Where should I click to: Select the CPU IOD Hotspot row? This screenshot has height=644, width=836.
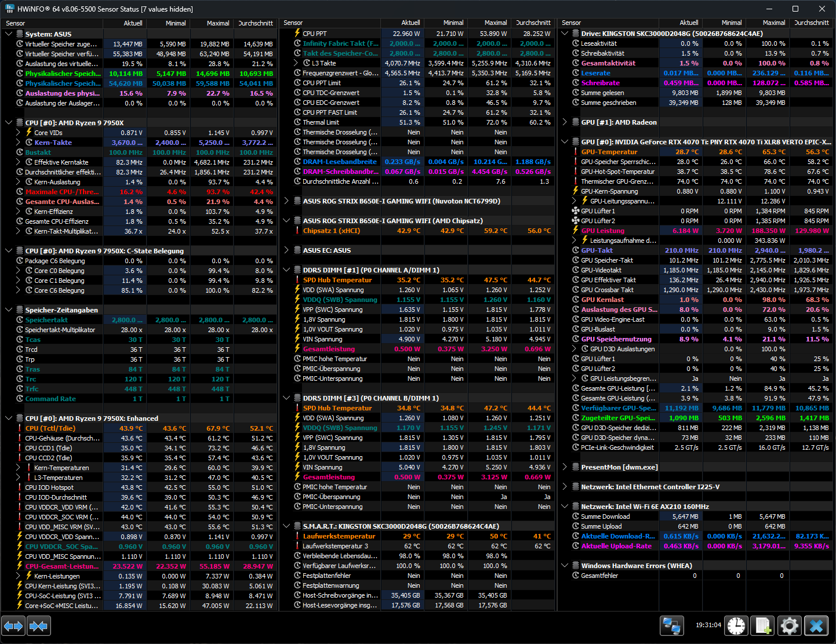(138, 487)
